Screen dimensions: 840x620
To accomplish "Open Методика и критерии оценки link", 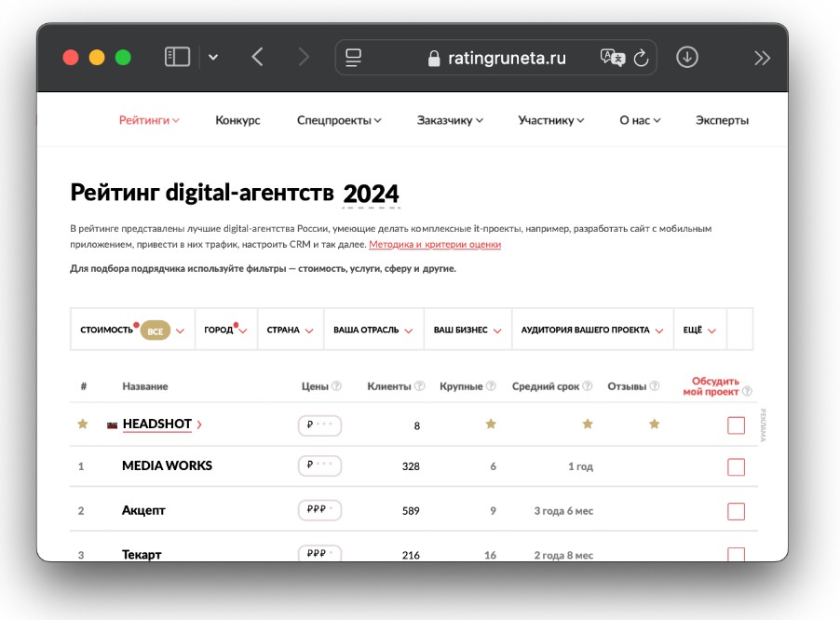I will tap(435, 245).
